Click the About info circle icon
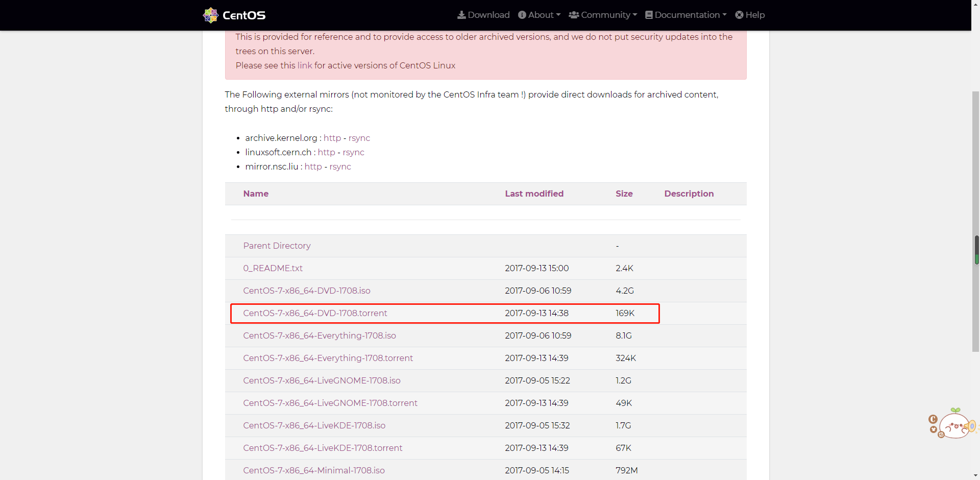The height and width of the screenshot is (480, 980). (522, 15)
